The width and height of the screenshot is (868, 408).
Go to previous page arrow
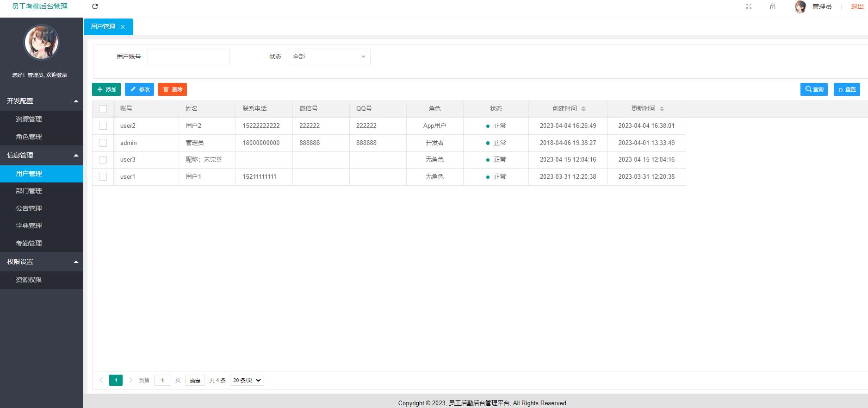(x=101, y=380)
